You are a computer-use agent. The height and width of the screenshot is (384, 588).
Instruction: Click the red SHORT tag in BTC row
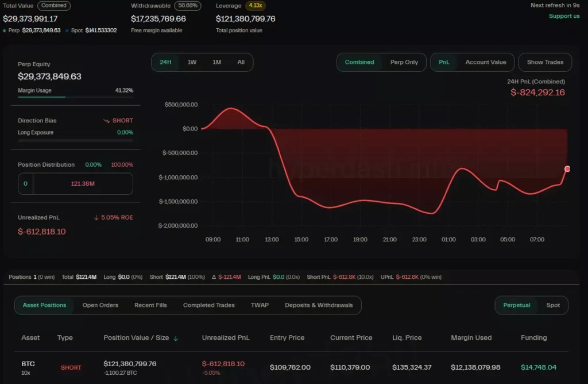[71, 368]
